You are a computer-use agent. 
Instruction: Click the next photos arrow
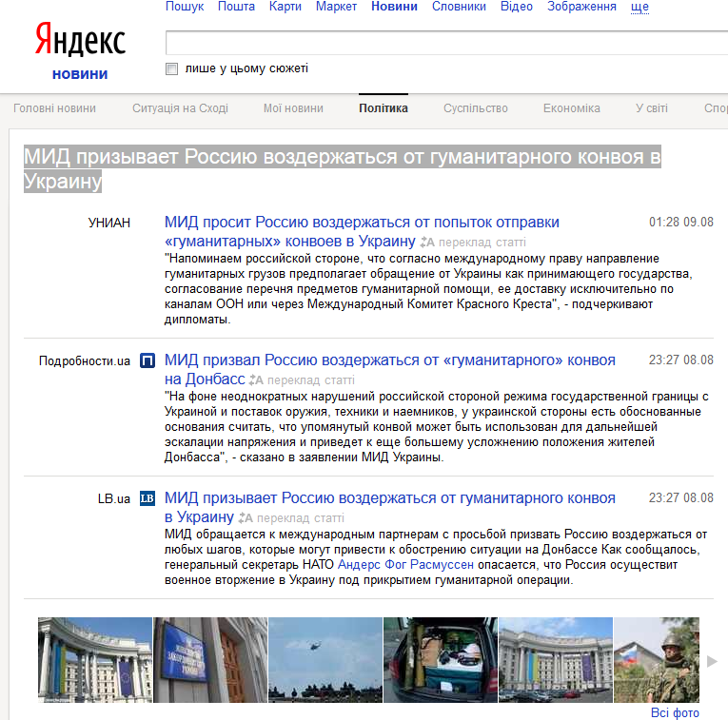711,661
